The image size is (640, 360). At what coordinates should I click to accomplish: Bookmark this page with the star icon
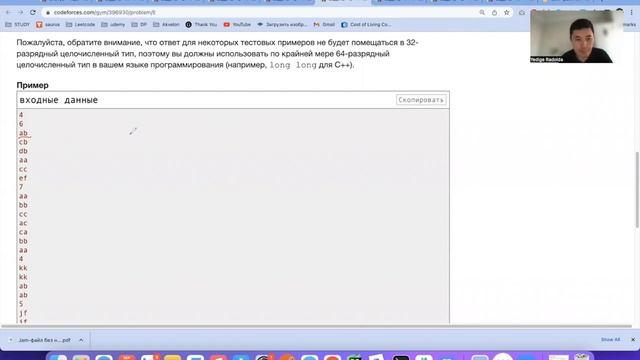507,13
